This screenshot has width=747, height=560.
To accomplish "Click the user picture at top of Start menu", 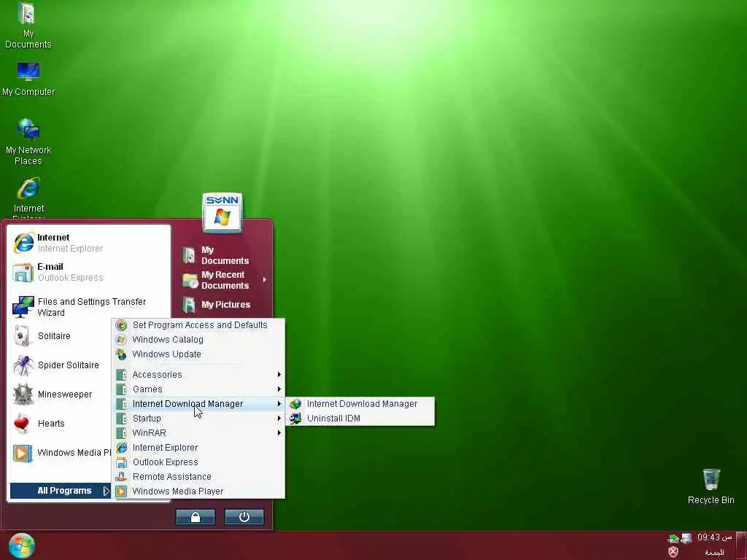I will [222, 213].
